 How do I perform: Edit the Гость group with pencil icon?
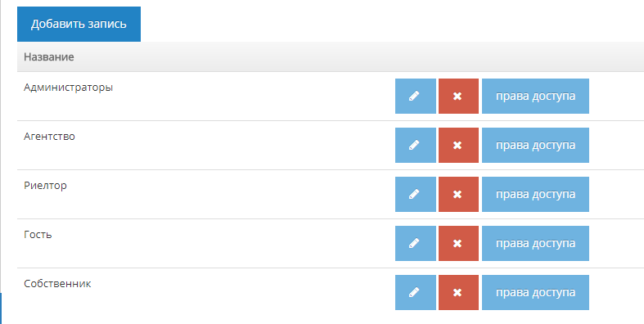coord(416,244)
